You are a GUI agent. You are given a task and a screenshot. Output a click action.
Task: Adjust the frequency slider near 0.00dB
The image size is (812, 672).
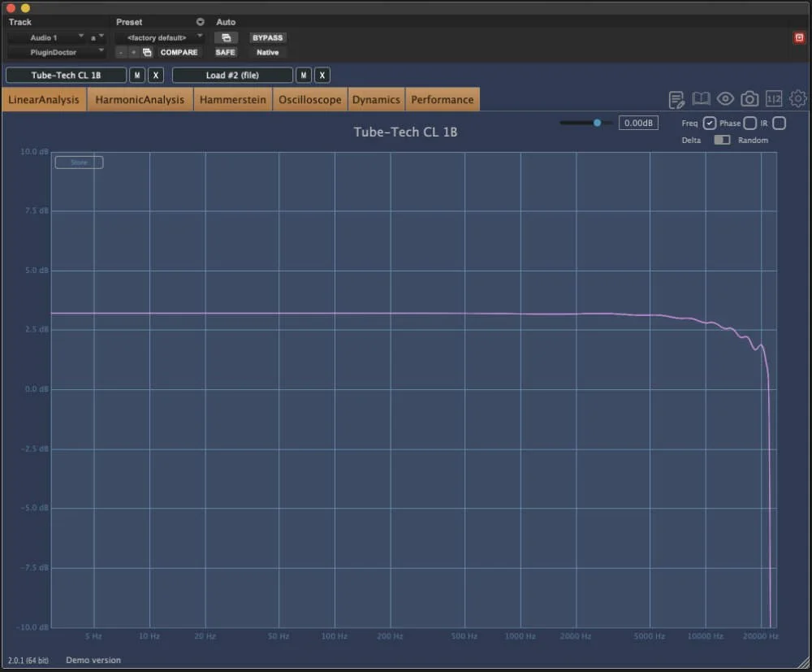tap(598, 123)
